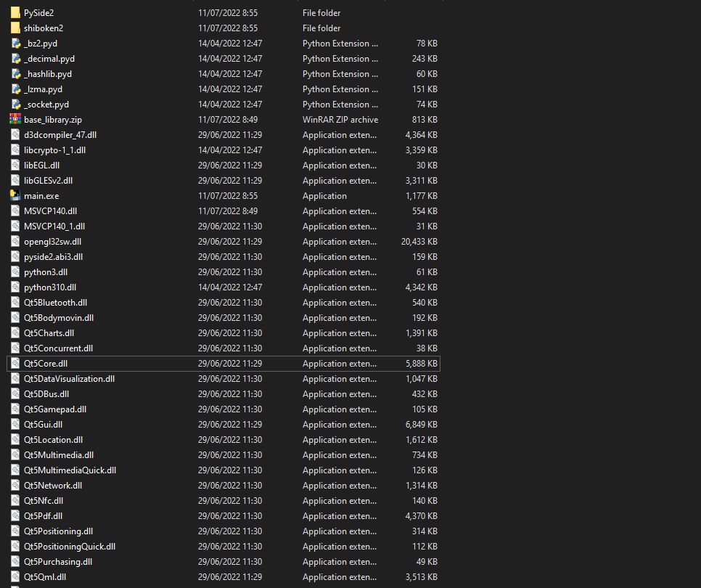The width and height of the screenshot is (701, 588).
Task: Click the 11/07/2022 8:49 date of MSVCP140.dll
Action: pos(228,211)
